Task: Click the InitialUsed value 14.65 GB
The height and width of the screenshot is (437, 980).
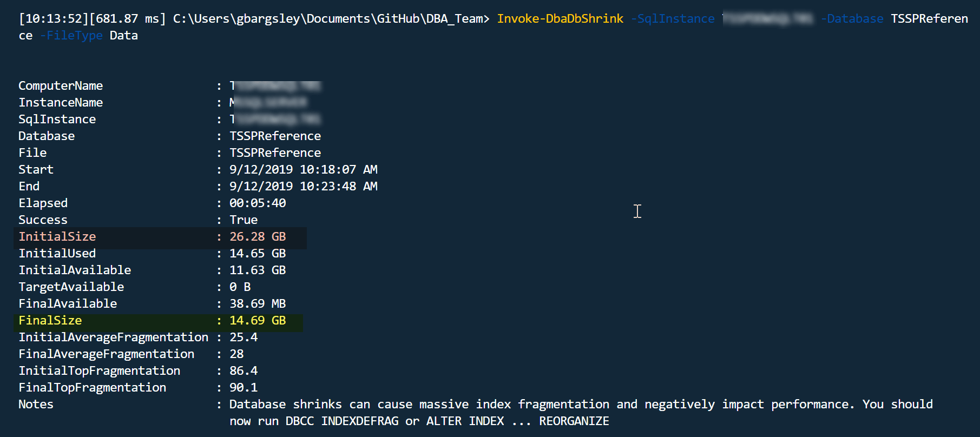Action: (x=258, y=253)
